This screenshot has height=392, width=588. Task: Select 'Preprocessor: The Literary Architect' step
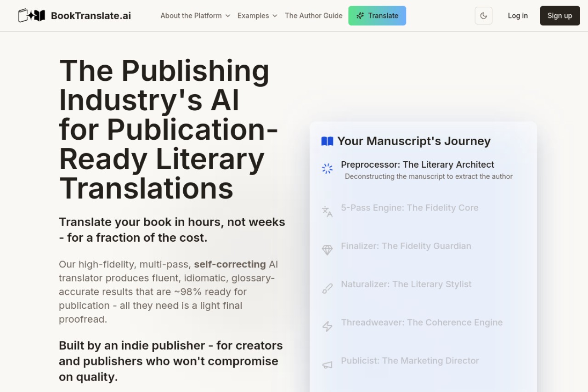point(418,165)
